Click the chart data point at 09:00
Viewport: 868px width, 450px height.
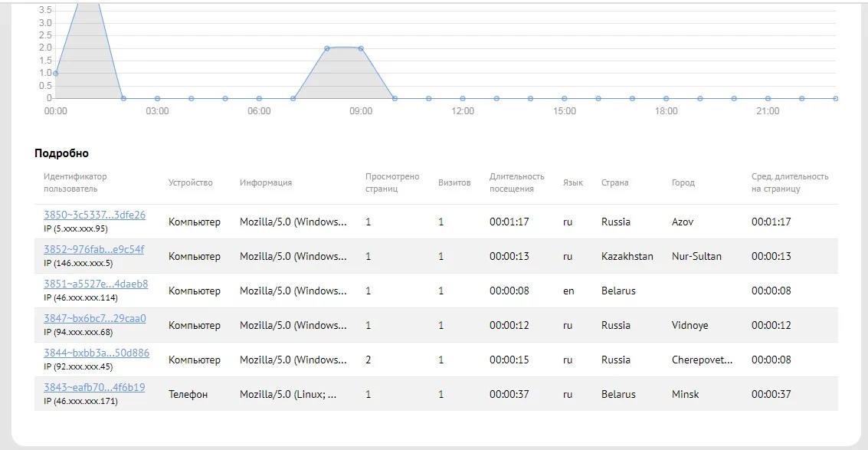361,48
